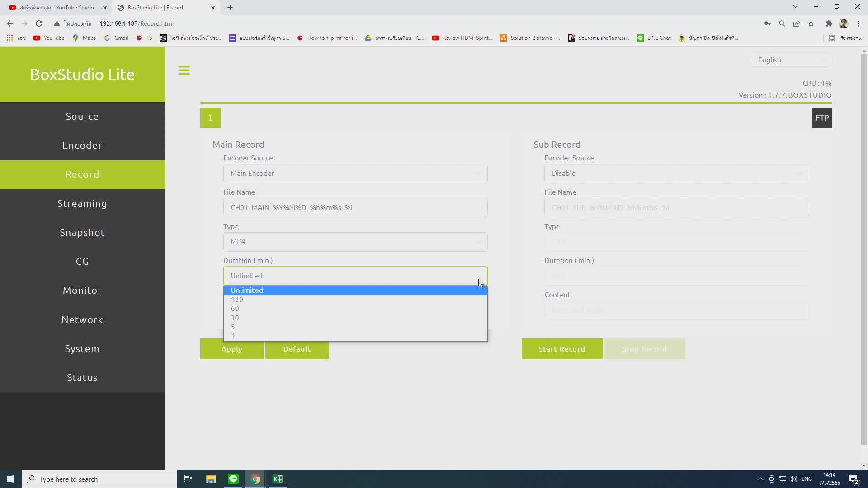
Task: Open the Streaming page in sidebar
Action: click(82, 204)
